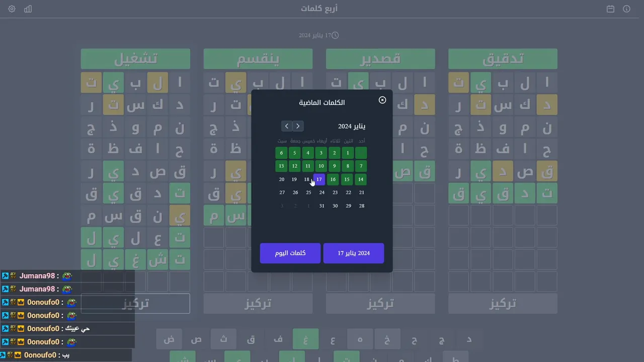
Task: Open the info help icon
Action: pos(626,9)
